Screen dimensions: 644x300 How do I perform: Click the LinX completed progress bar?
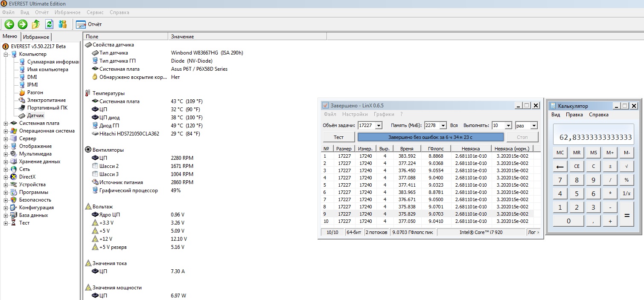(431, 137)
